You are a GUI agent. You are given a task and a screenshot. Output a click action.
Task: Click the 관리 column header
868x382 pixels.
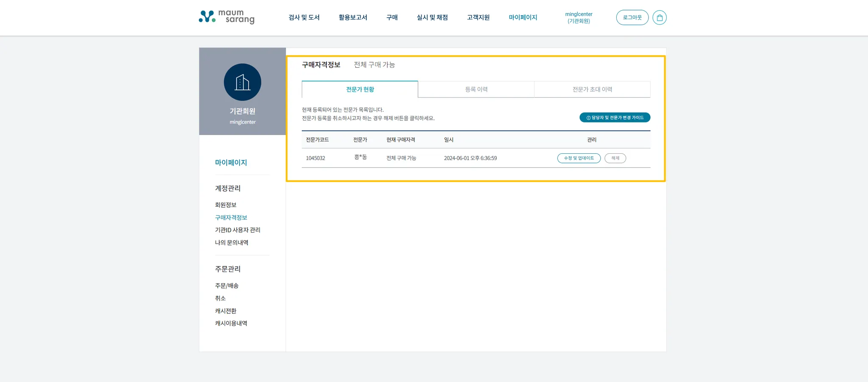coord(592,140)
